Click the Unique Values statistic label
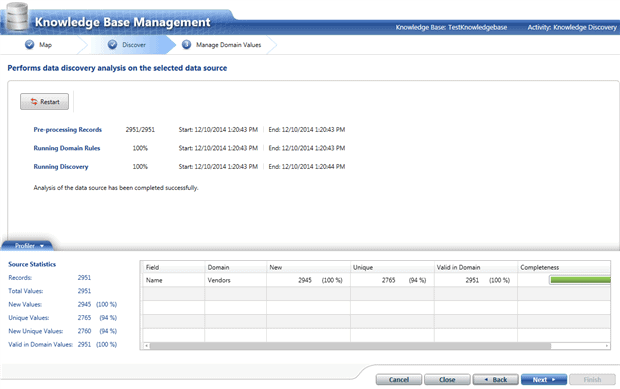The image size is (620, 389). coord(28,318)
